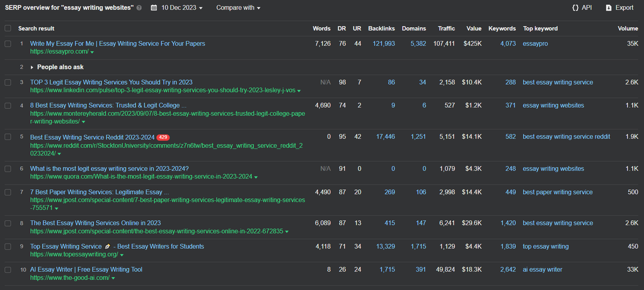The width and height of the screenshot is (644, 290).
Task: Click the ai essay writer top keyword
Action: (x=543, y=270)
